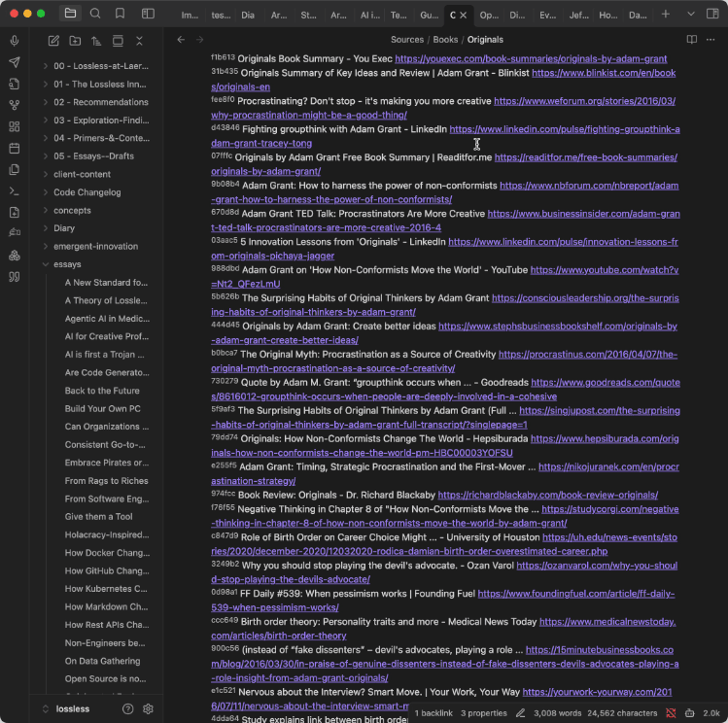The width and height of the screenshot is (728, 723).
Task: Open graph view ribbon icon
Action: coord(15,105)
